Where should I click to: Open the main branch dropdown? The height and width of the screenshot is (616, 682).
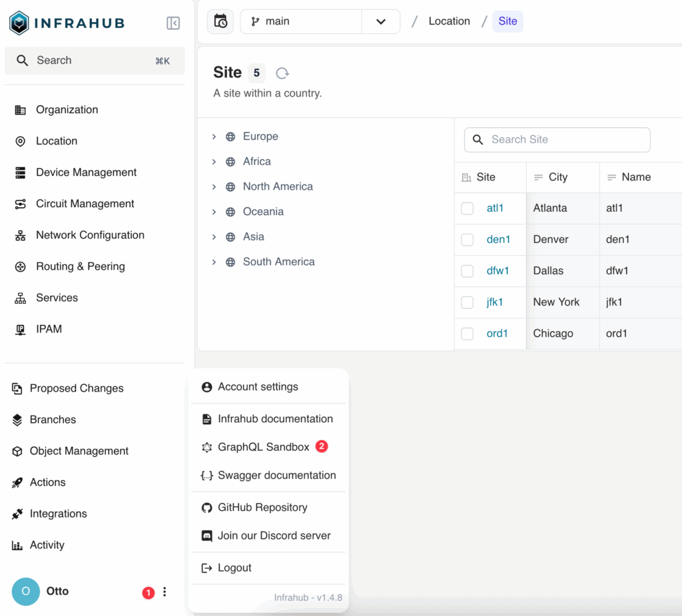click(x=380, y=21)
